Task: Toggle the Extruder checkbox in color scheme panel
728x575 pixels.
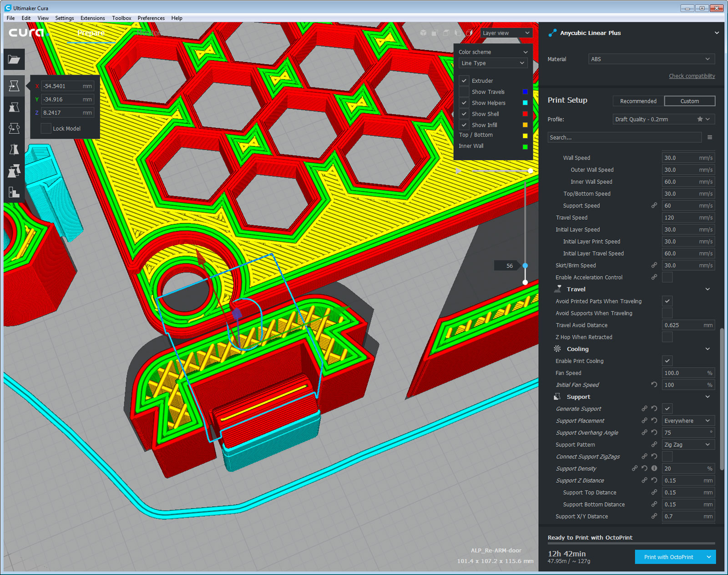Action: click(x=464, y=81)
